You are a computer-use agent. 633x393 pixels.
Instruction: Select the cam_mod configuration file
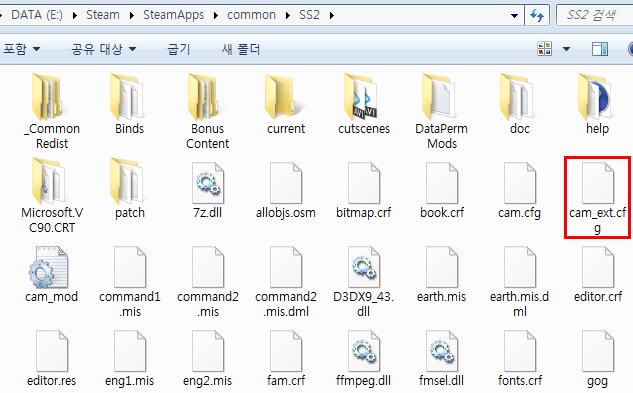click(51, 275)
